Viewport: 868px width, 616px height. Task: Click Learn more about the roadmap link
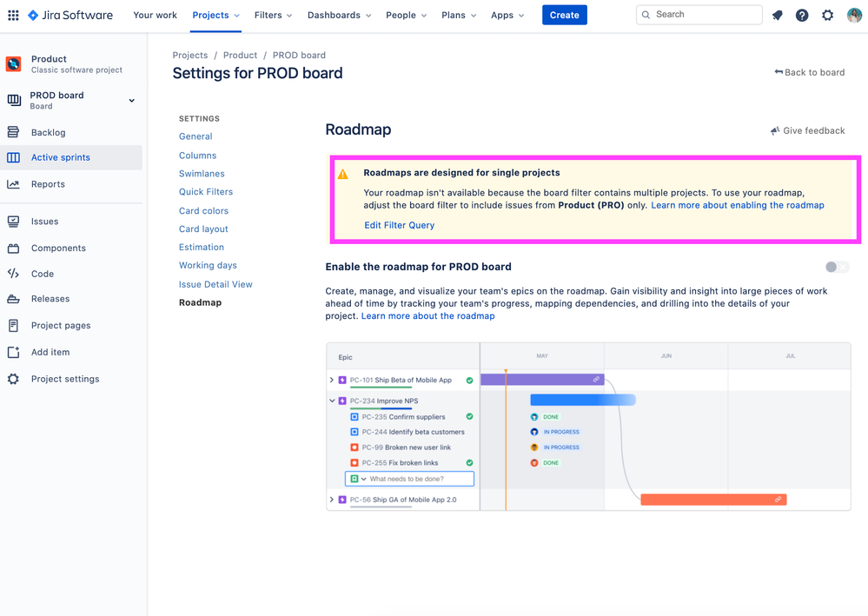point(427,316)
